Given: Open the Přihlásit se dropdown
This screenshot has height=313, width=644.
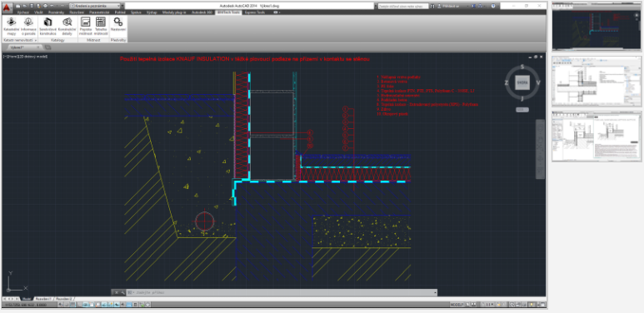Looking at the screenshot, I should point(452,6).
